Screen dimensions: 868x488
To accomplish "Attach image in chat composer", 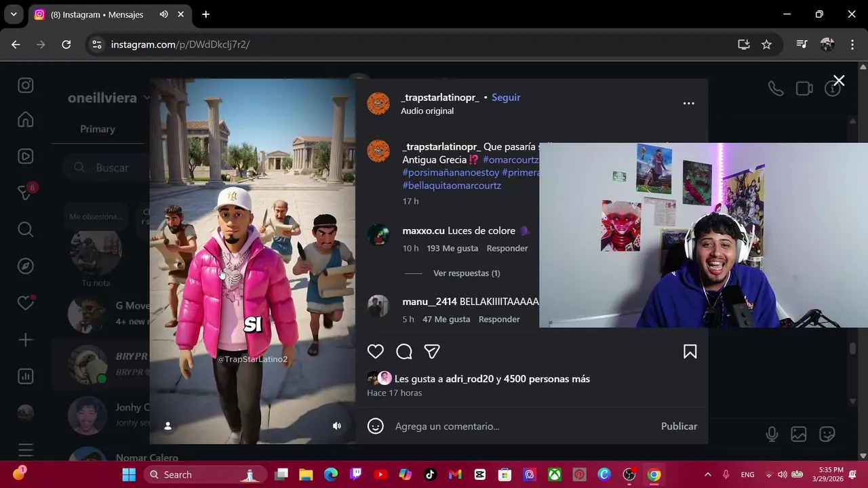I will coord(799,434).
